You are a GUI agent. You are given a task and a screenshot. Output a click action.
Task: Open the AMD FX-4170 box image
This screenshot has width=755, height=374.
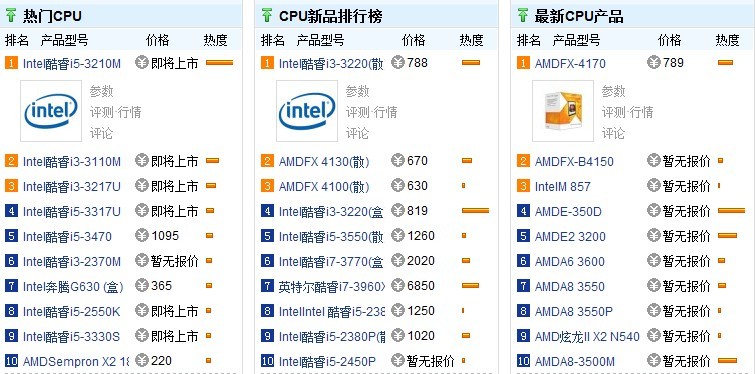pos(563,111)
